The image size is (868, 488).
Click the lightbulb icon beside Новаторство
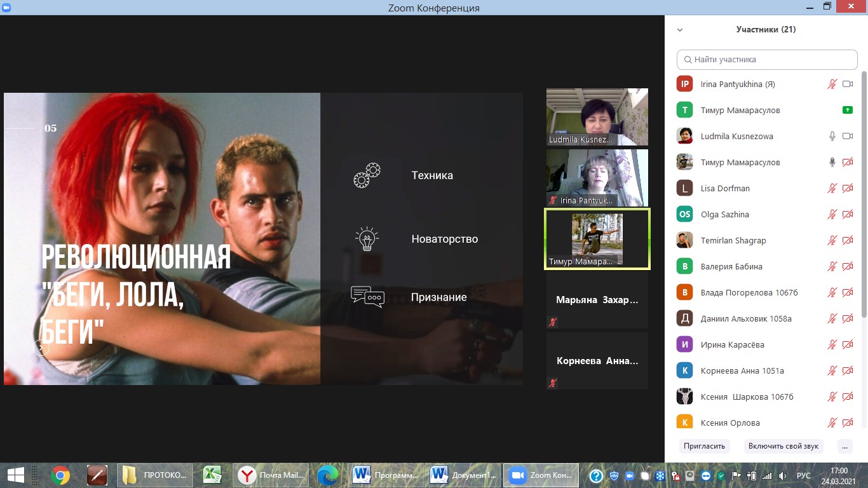[367, 238]
